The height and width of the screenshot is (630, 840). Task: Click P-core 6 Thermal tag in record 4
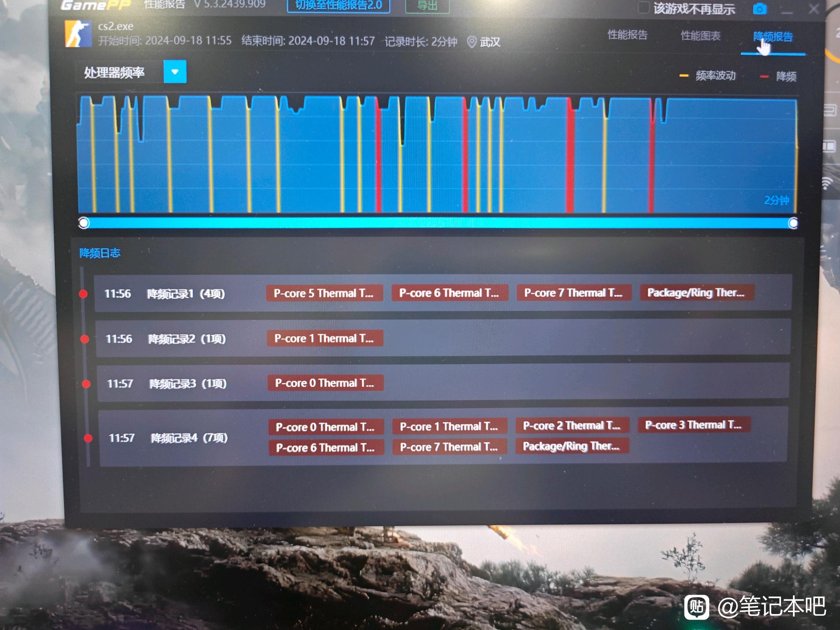tap(326, 447)
